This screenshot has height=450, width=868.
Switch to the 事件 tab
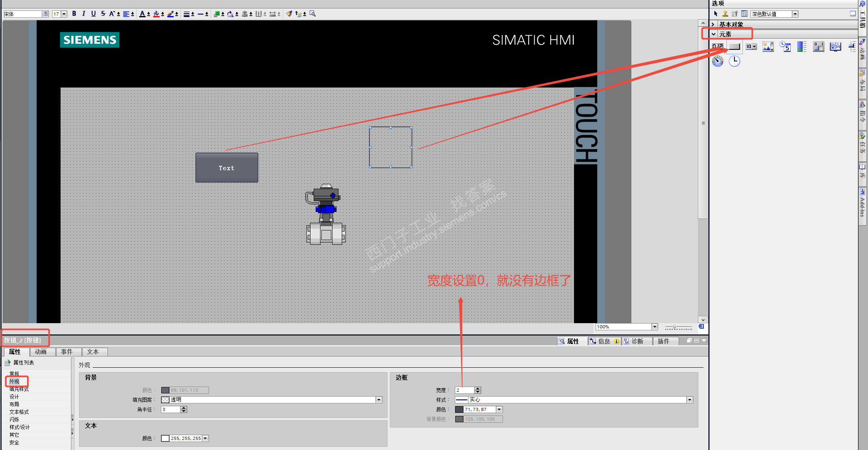(67, 352)
